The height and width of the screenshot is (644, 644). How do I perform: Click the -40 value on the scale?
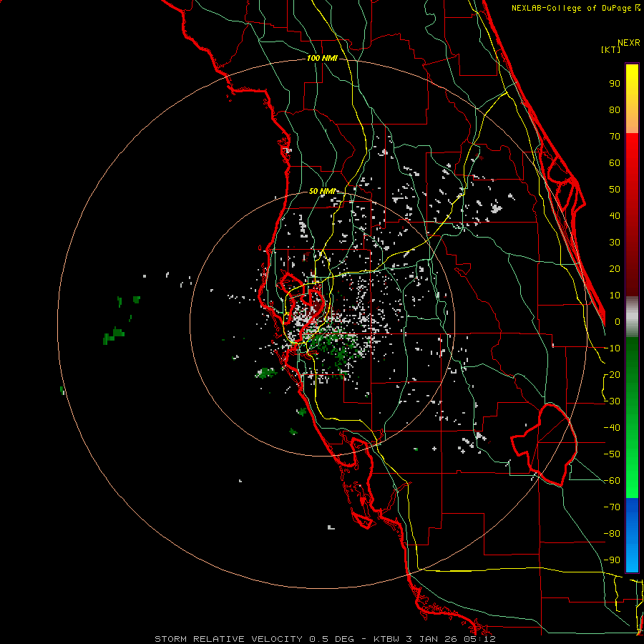(x=612, y=428)
